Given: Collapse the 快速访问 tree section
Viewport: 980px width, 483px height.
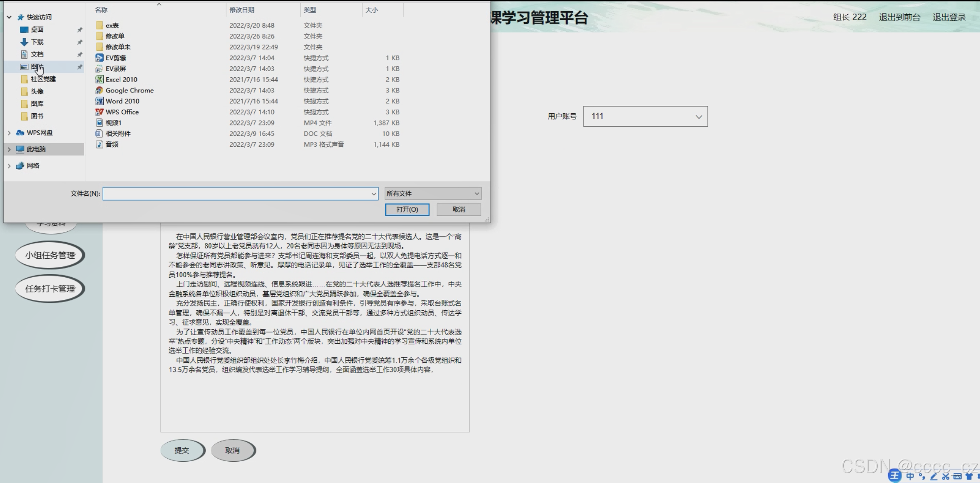Looking at the screenshot, I should point(9,17).
